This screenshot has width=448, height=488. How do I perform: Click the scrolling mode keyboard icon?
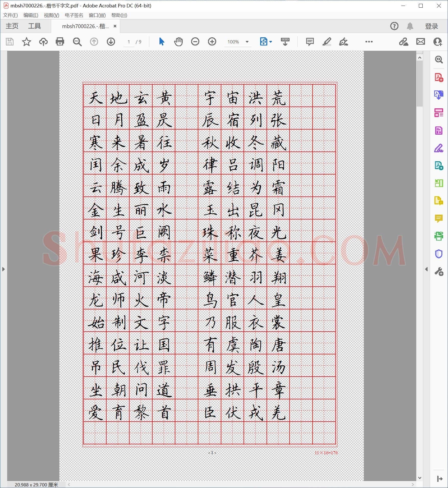click(285, 41)
